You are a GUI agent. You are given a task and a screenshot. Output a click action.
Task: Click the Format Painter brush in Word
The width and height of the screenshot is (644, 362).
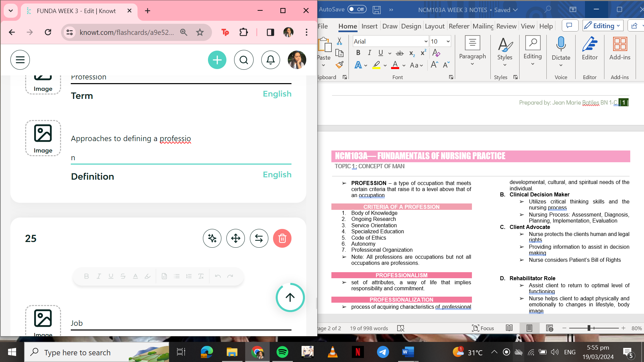(x=339, y=65)
